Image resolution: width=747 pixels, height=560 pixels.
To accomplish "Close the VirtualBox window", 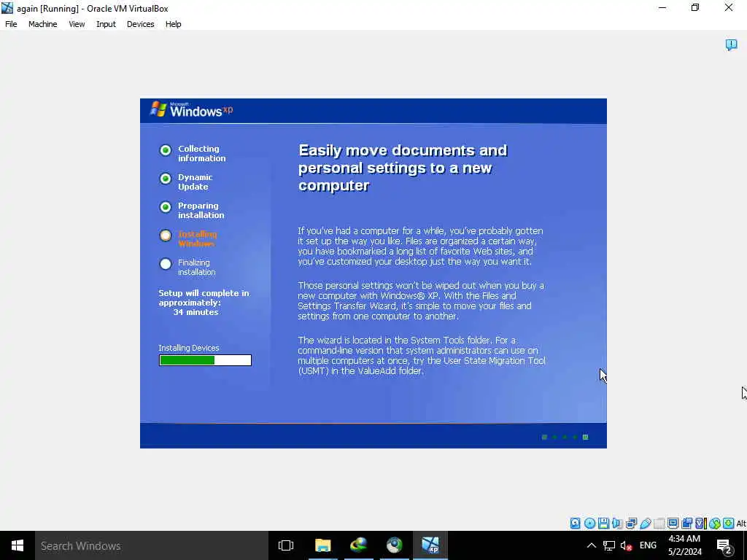I will [x=729, y=8].
